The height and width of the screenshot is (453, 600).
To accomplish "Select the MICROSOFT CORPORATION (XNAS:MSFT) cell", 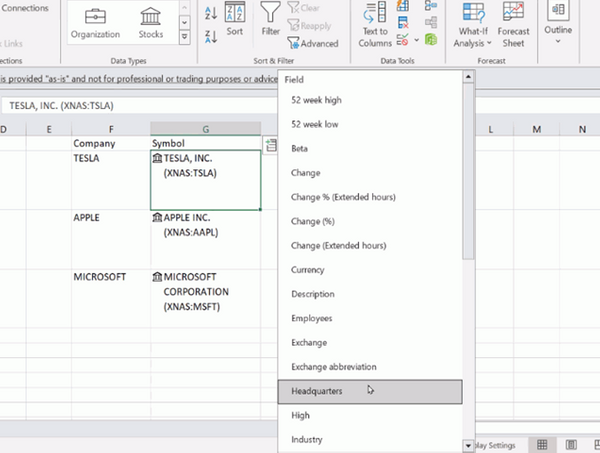I will [205, 299].
